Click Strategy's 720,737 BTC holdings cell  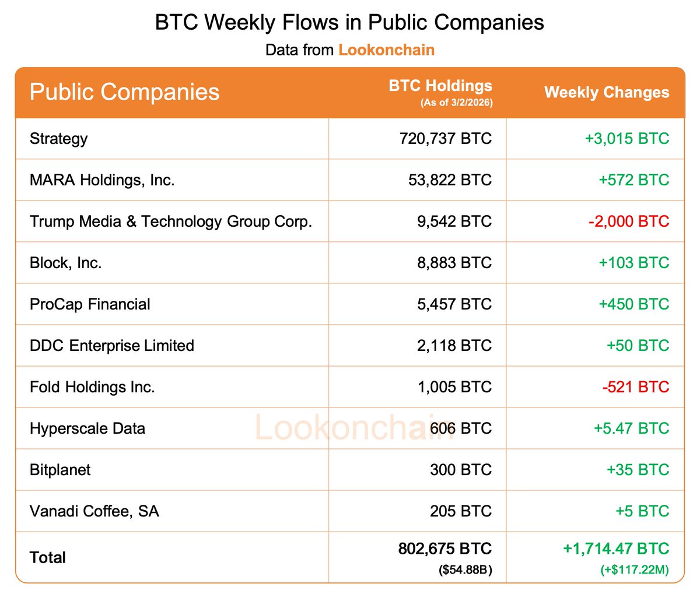pyautogui.click(x=445, y=139)
